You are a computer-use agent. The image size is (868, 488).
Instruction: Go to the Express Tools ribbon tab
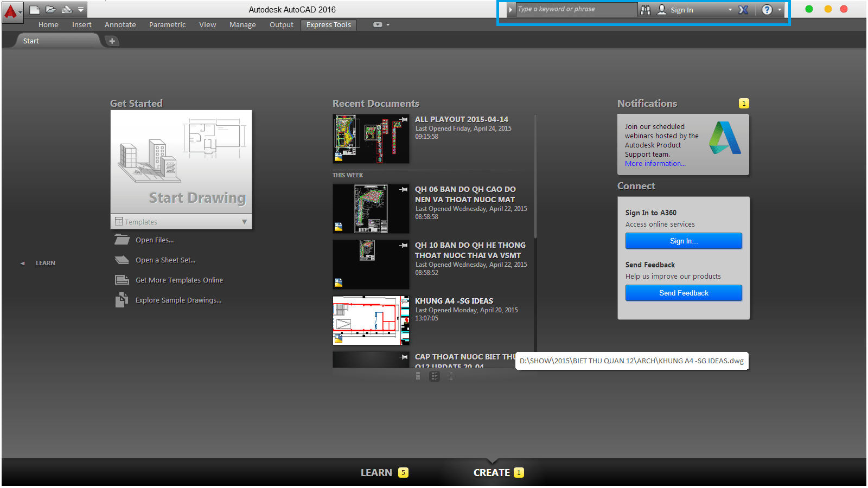pos(329,25)
